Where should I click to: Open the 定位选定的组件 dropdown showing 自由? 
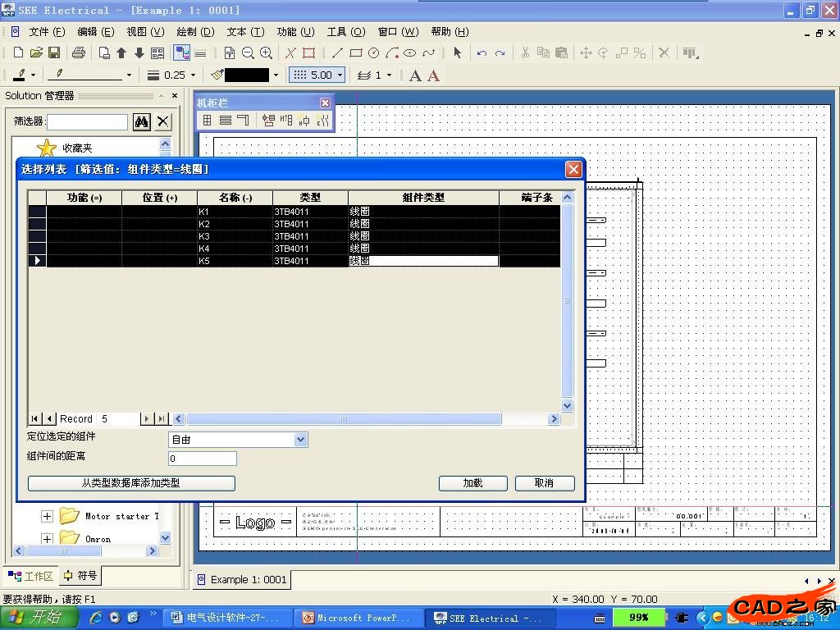300,440
